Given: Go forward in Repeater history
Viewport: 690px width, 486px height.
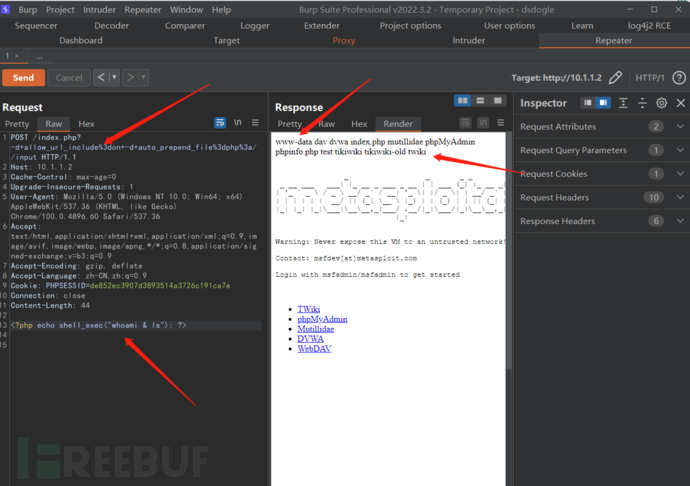Looking at the screenshot, I should coord(130,77).
